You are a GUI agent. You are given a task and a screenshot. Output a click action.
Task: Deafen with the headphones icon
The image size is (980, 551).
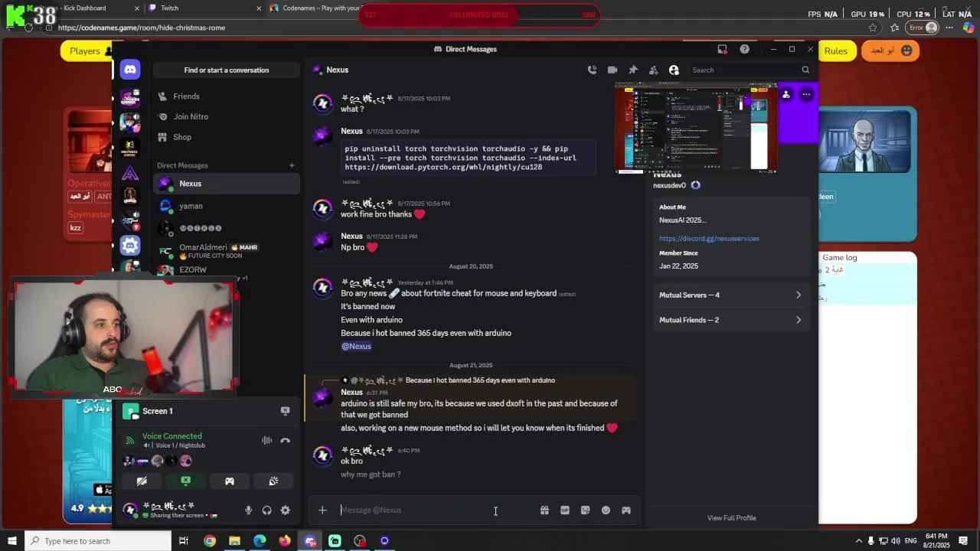(x=266, y=510)
